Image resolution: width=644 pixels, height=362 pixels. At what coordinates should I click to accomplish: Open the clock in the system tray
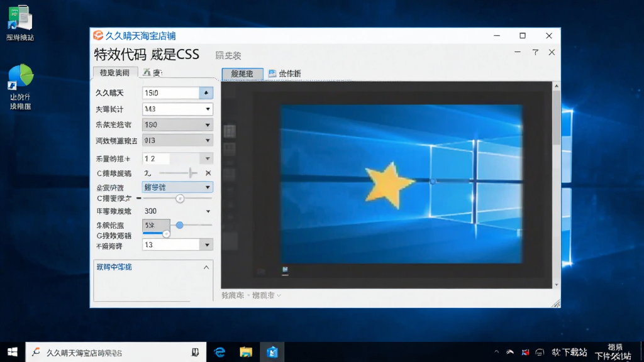[x=614, y=352]
